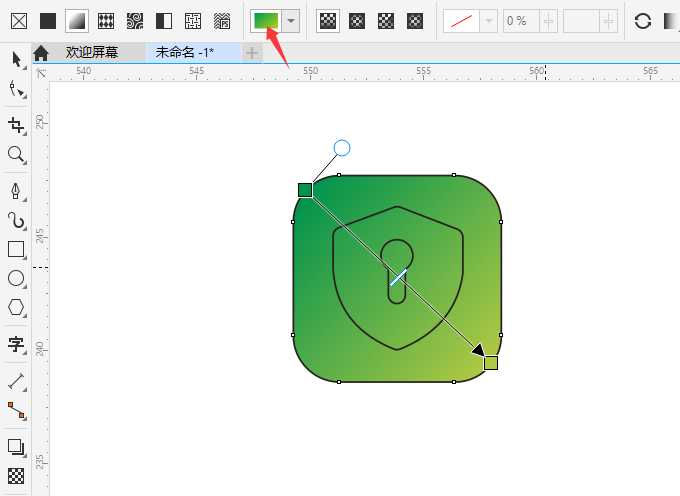Click the shield lock outline on canvas
This screenshot has height=496, width=680.
[398, 278]
